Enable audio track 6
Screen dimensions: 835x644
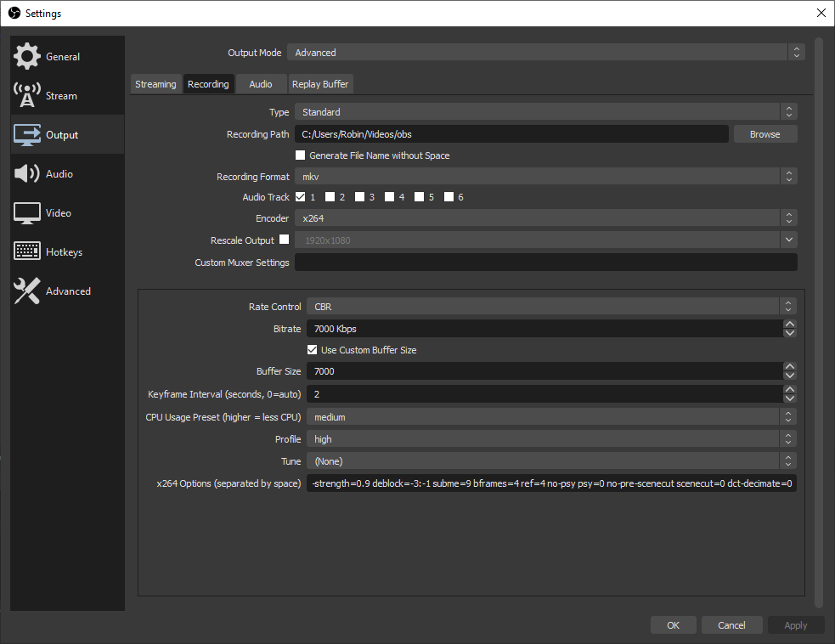click(x=449, y=197)
